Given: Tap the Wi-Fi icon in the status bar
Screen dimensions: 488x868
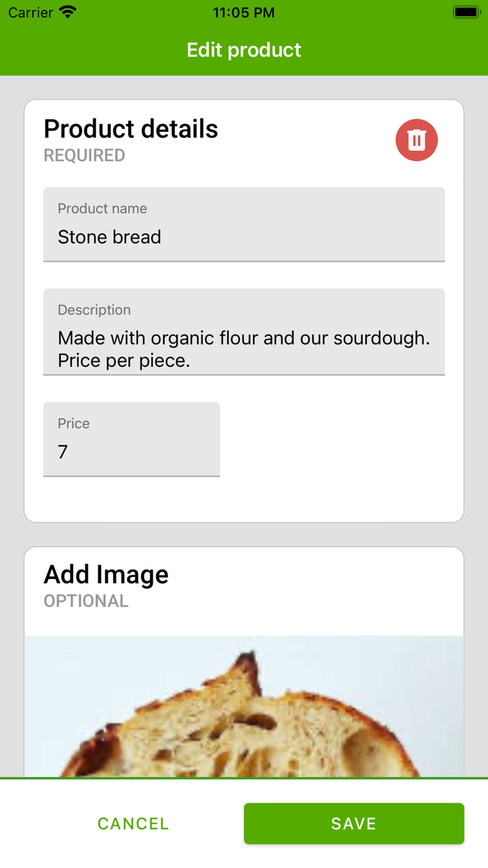Looking at the screenshot, I should (x=66, y=12).
